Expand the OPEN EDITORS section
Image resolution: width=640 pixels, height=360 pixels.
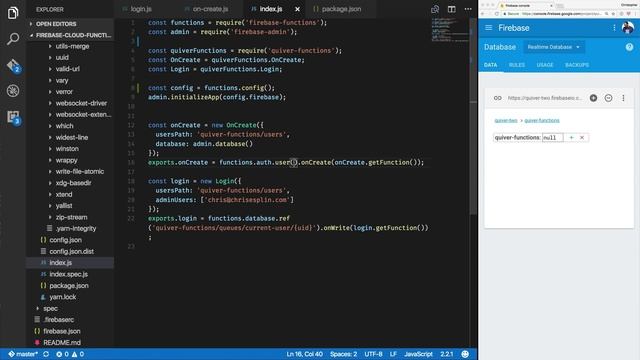pos(70,24)
